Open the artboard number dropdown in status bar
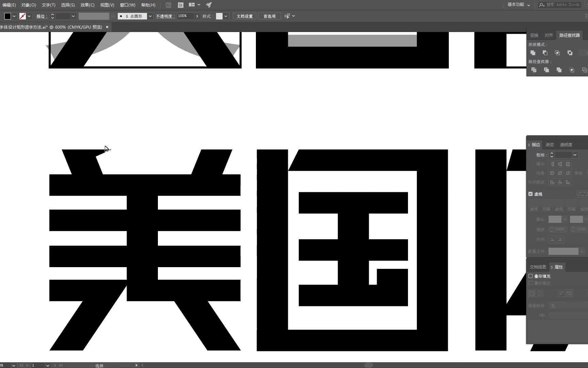Viewport: 588px width, 368px height. (48, 365)
